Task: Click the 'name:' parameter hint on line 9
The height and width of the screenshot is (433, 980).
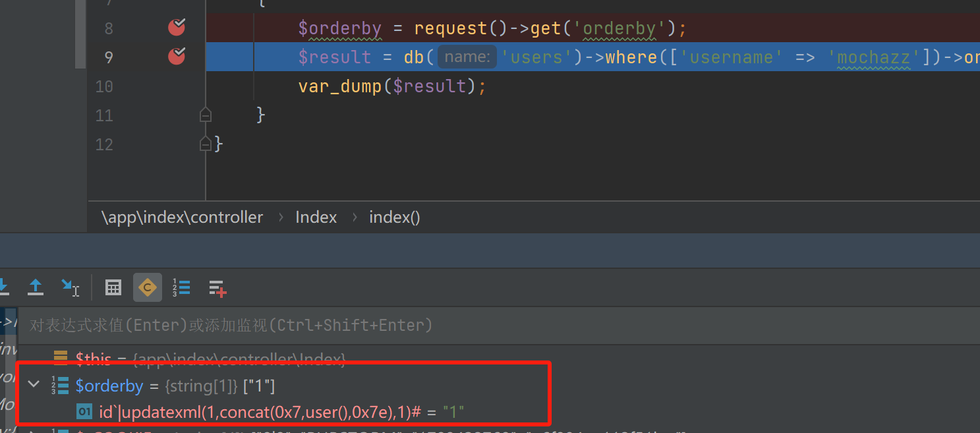Action: (467, 57)
